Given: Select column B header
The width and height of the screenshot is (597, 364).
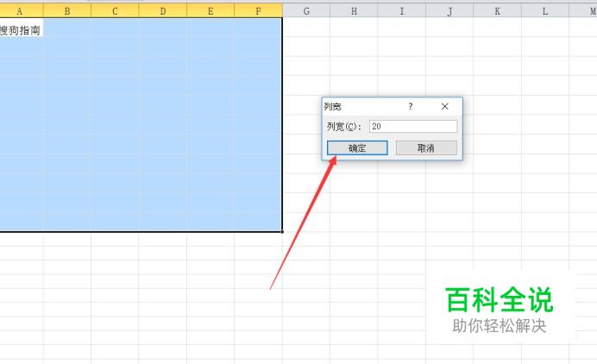Looking at the screenshot, I should tap(67, 11).
